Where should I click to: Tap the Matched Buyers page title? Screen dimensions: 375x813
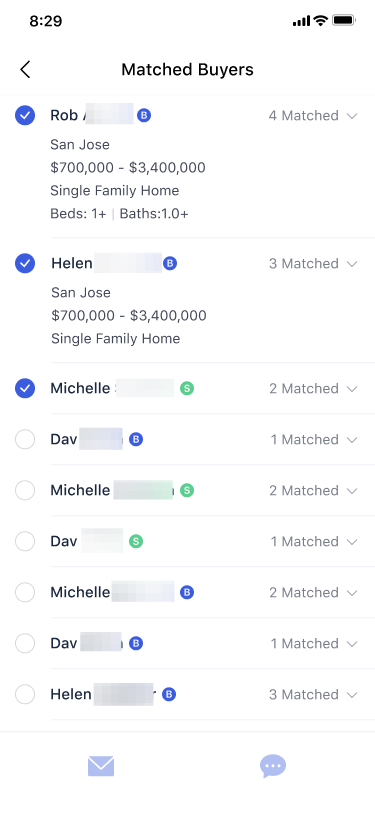click(x=187, y=69)
